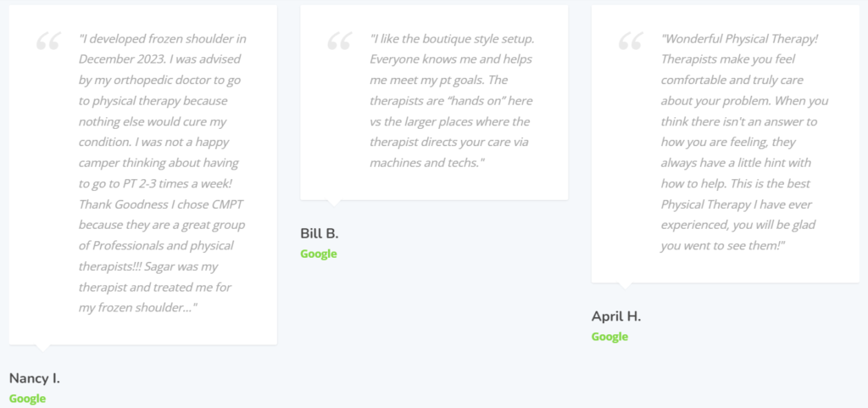
Task: Click the Wonderful Physical Therapy testimonial text
Action: pyautogui.click(x=744, y=143)
